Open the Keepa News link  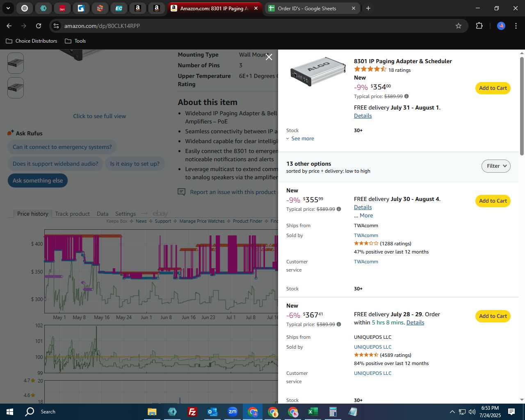(x=141, y=221)
